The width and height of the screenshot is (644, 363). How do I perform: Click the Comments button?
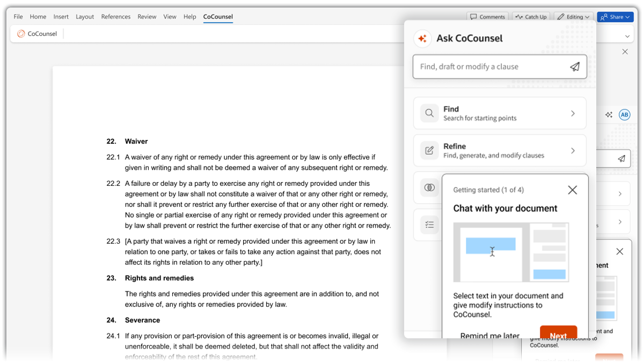coord(487,17)
